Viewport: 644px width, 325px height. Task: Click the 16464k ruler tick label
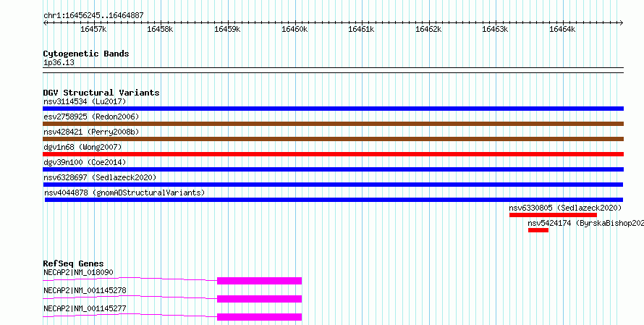pyautogui.click(x=563, y=29)
